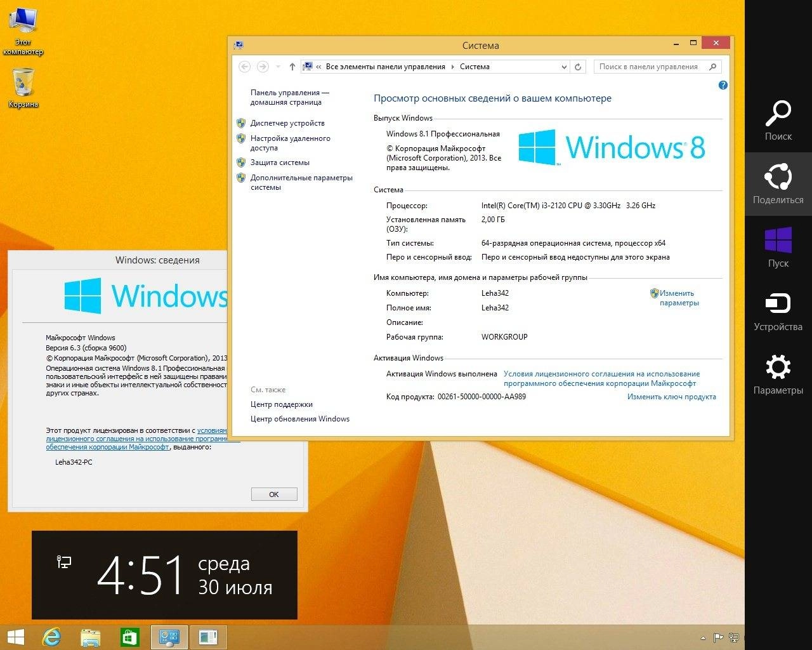
Task: Select the Recycle Bin (Корзина) desktop icon
Action: click(x=23, y=88)
